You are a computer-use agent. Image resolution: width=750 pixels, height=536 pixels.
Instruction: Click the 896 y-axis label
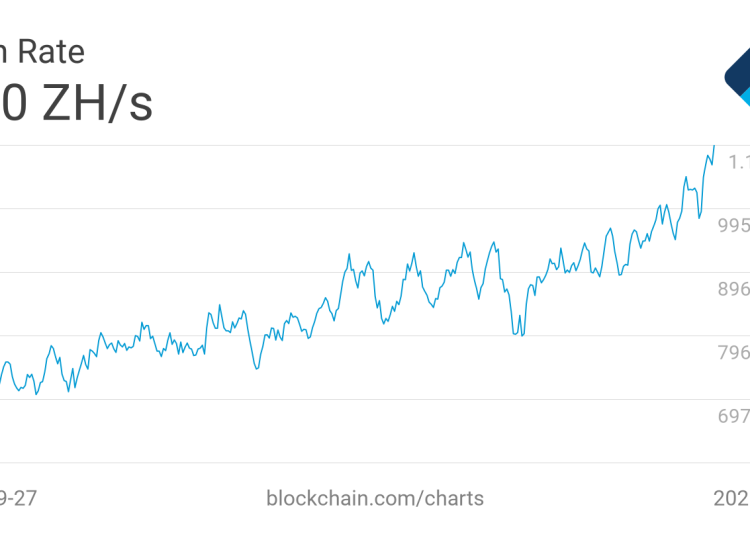[733, 289]
